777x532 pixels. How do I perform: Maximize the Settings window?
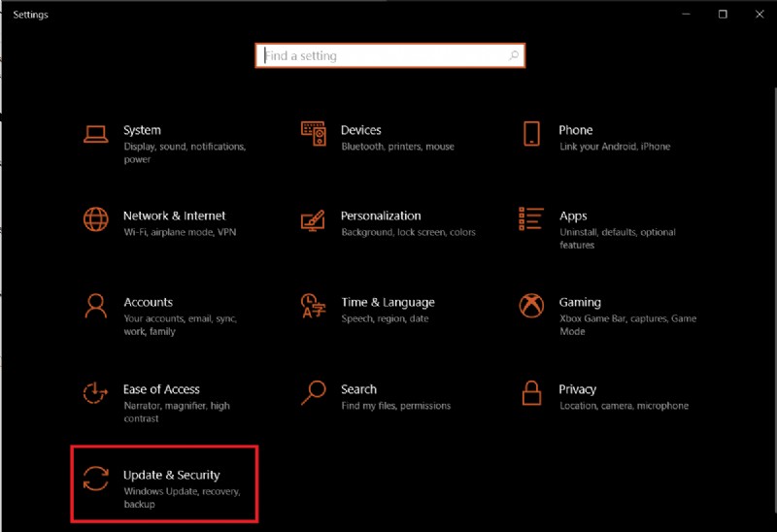[x=723, y=14]
